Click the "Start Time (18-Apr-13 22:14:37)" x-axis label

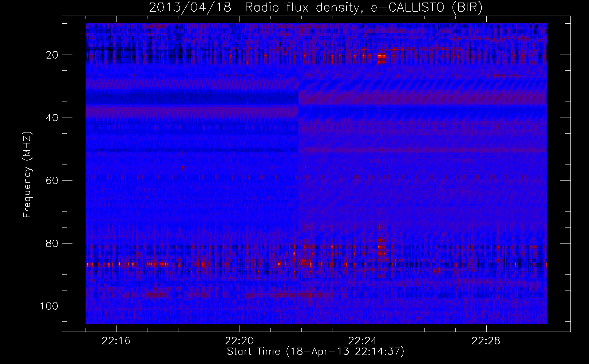tap(316, 352)
